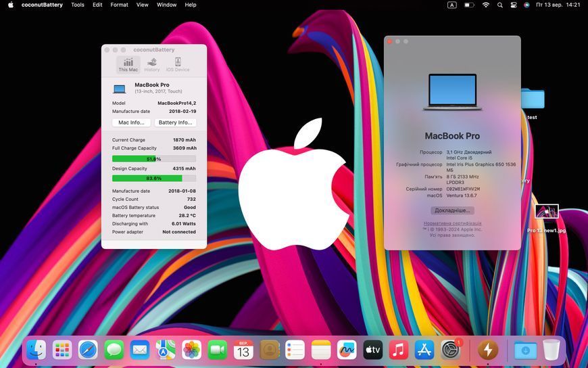Click the 51.8% current charge progress bar
This screenshot has height=368, width=588.
pos(153,159)
